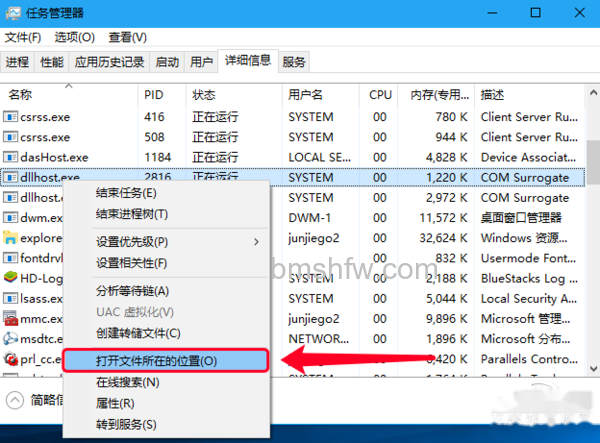Switch to the 服务 tab

point(294,62)
